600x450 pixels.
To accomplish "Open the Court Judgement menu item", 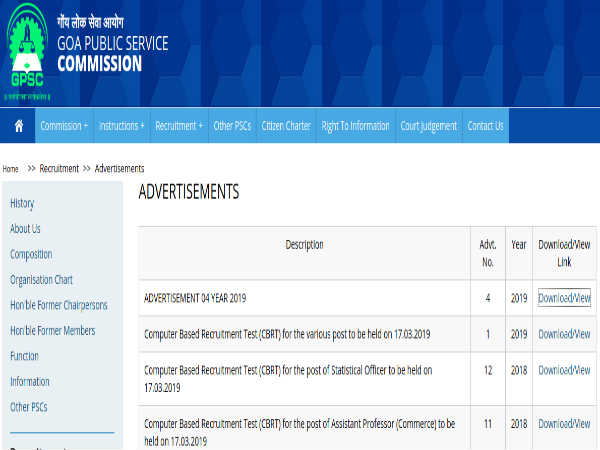I will pos(428,126).
